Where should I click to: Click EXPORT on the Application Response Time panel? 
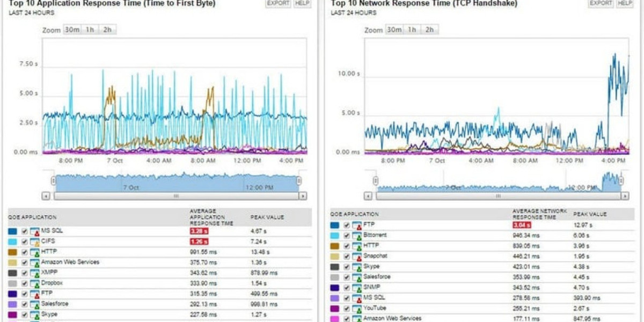coord(278,3)
